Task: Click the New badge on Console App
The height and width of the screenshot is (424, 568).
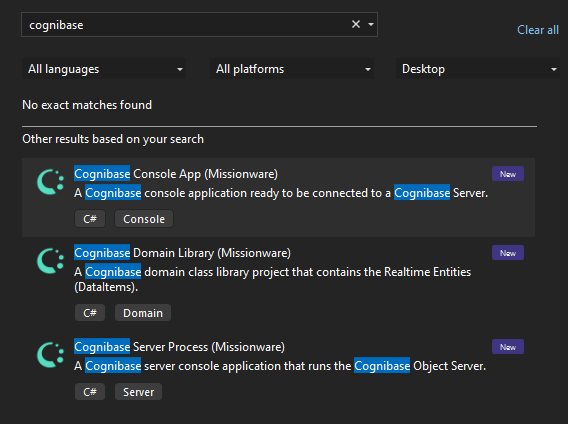Action: (508, 174)
